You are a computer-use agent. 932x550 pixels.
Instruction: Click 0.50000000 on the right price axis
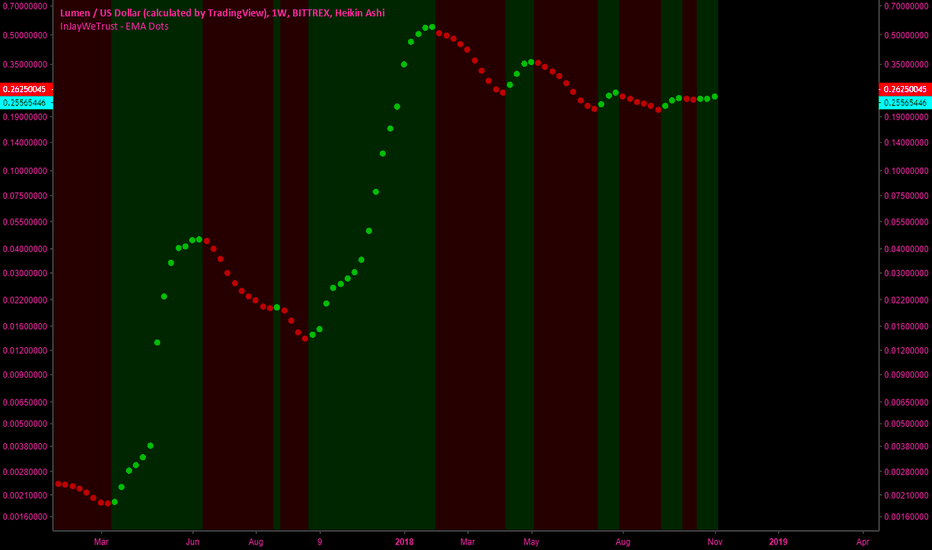point(906,35)
